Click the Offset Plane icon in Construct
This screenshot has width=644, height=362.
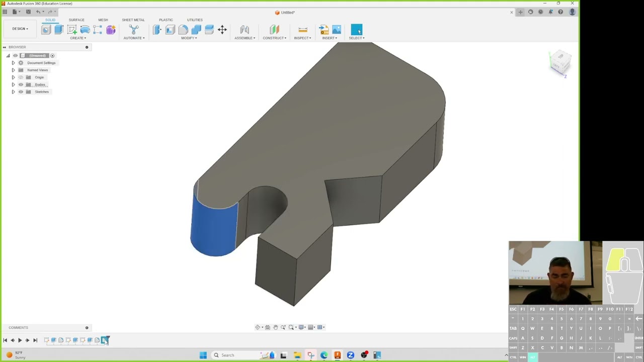click(x=274, y=30)
